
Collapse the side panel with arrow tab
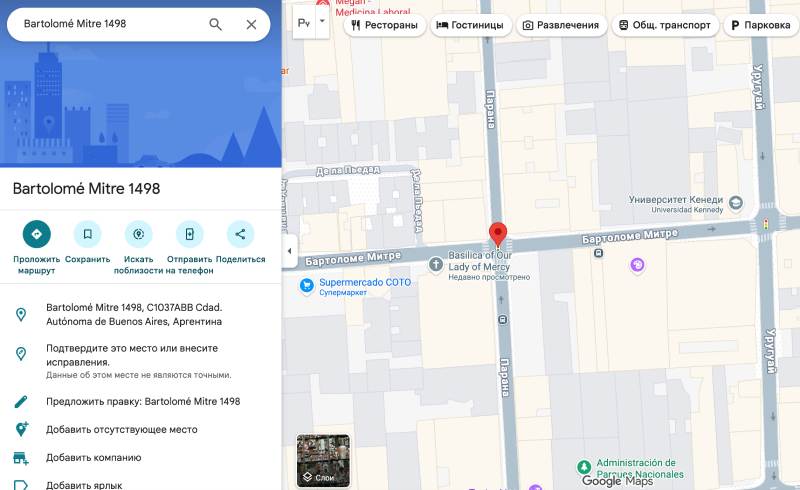click(x=290, y=251)
